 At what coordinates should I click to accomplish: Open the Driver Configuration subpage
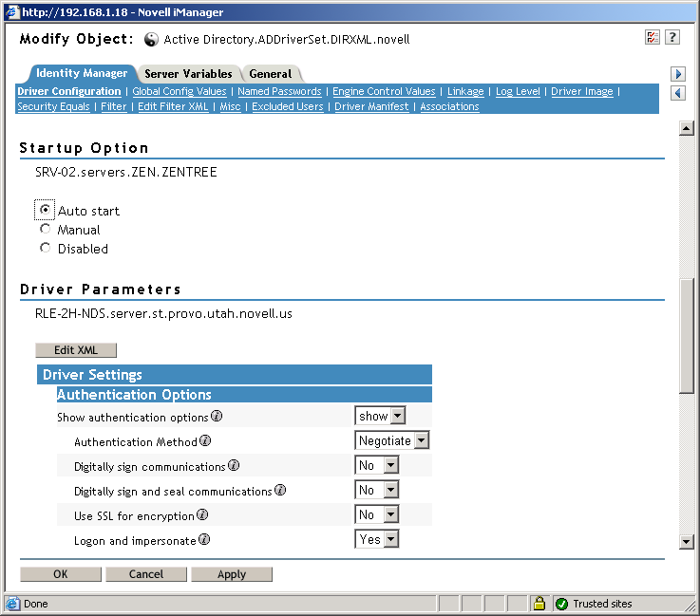(69, 91)
